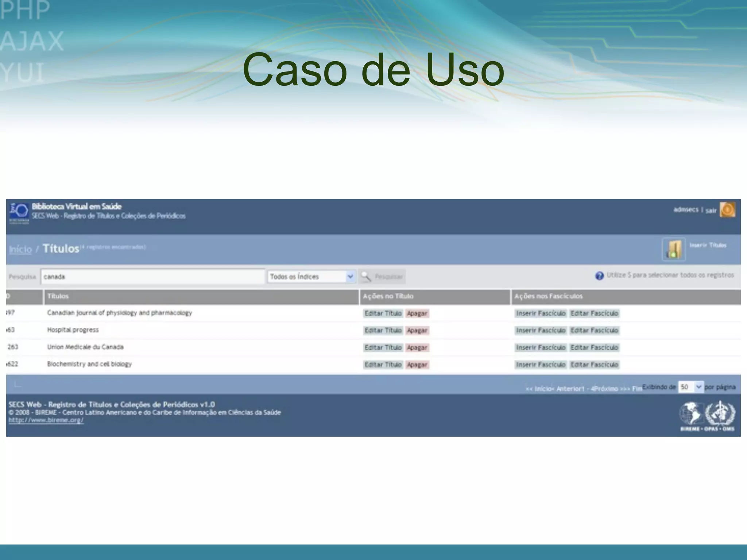Image resolution: width=747 pixels, height=560 pixels.
Task: Click Editar Fascículo for Hospital progress
Action: [x=594, y=330]
